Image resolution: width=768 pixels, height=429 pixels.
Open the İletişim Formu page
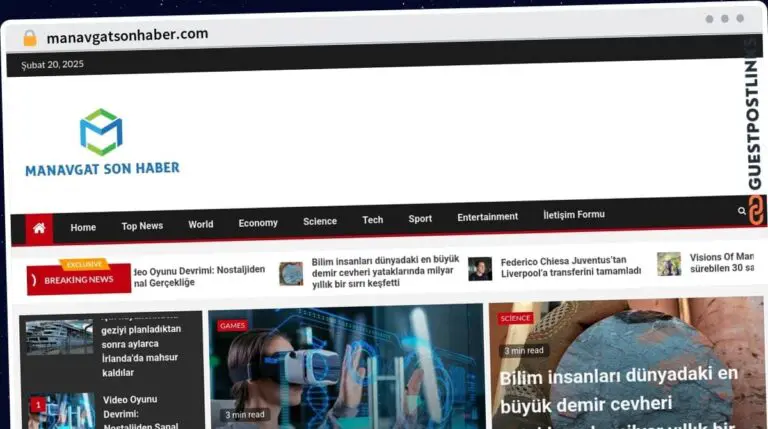point(573,215)
